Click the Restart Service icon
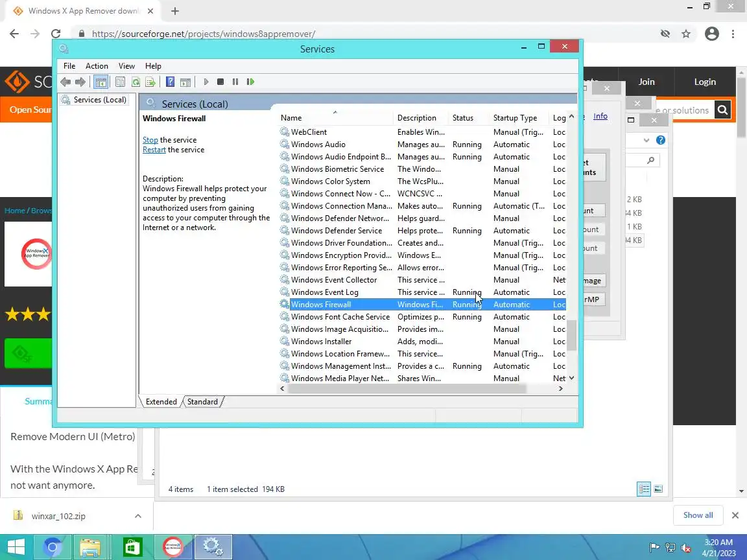The image size is (747, 560). (x=250, y=82)
